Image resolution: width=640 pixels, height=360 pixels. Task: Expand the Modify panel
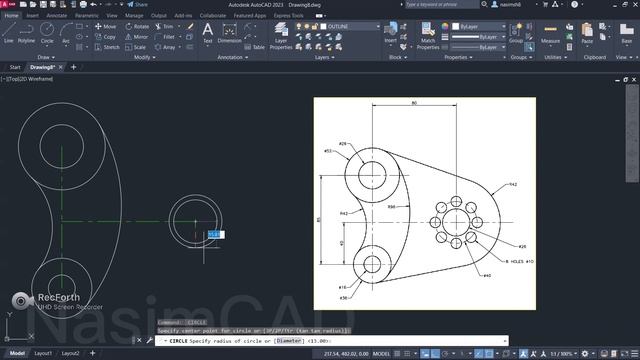coord(144,58)
